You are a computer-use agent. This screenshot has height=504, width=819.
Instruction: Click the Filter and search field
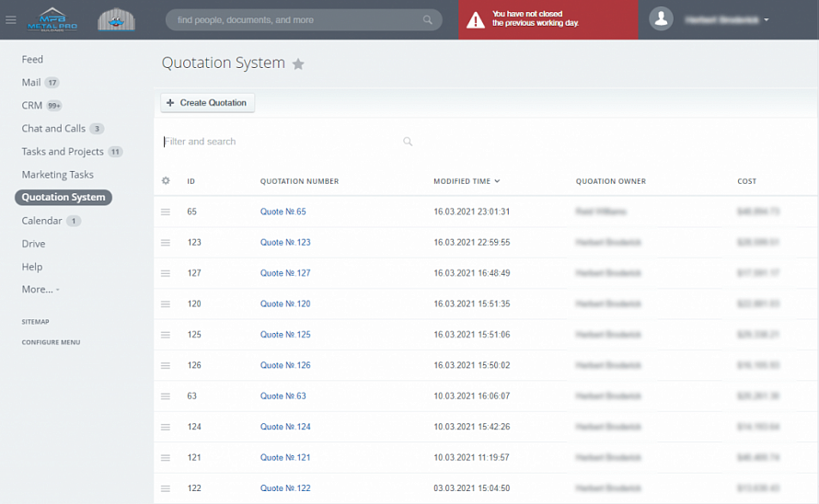pos(276,142)
